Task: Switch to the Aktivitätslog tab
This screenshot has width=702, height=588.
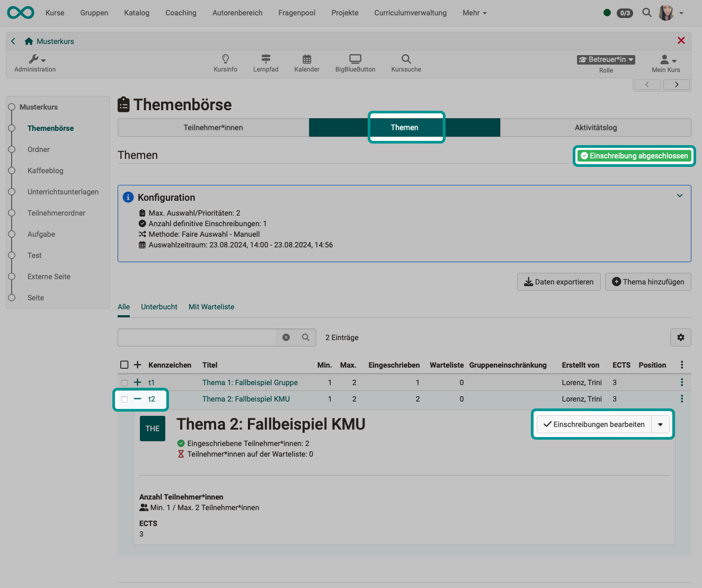Action: 596,127
